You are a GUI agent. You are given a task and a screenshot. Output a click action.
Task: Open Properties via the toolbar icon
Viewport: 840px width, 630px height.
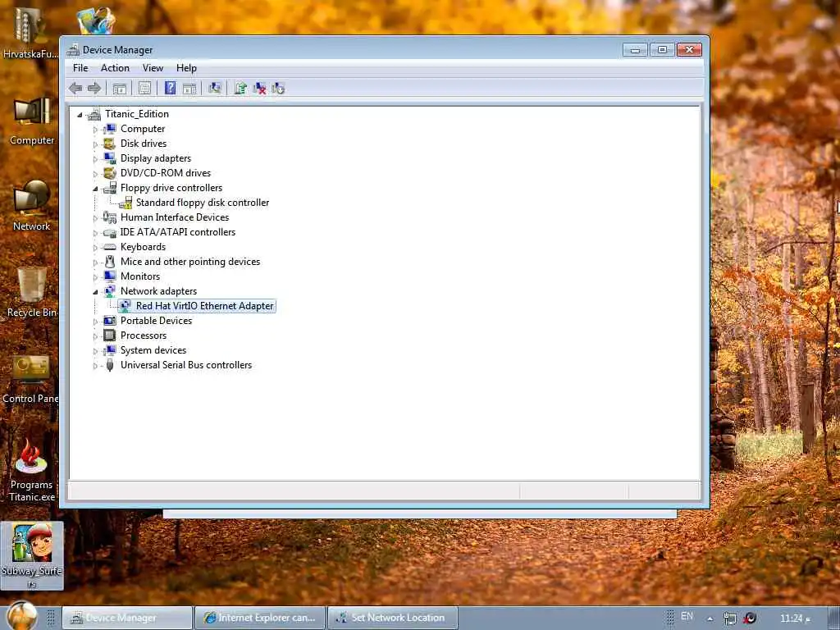144,89
